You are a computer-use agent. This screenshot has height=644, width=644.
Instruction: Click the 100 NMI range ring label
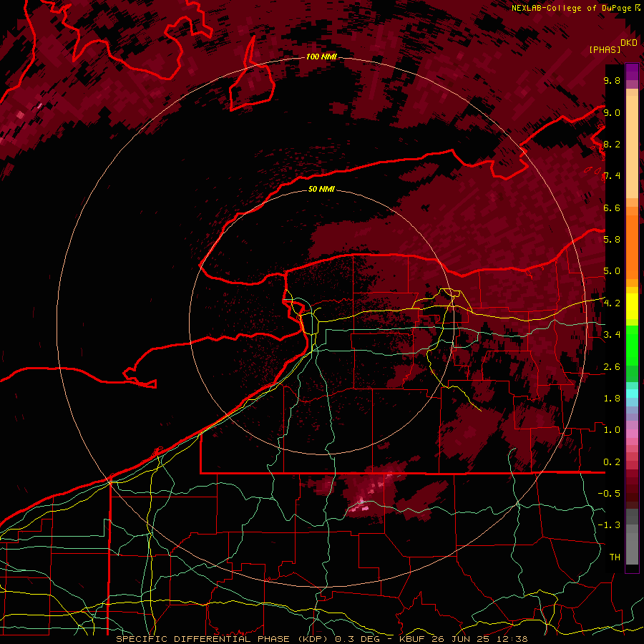(321, 57)
